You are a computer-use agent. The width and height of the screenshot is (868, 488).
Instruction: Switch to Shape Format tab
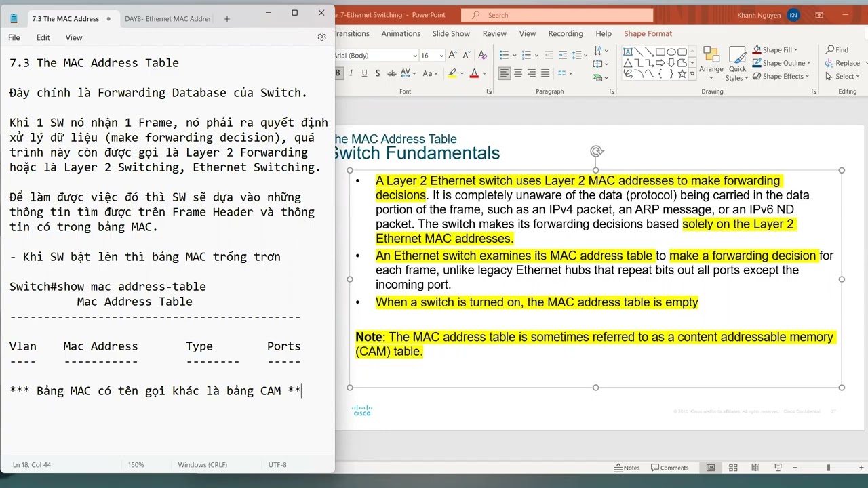point(648,33)
